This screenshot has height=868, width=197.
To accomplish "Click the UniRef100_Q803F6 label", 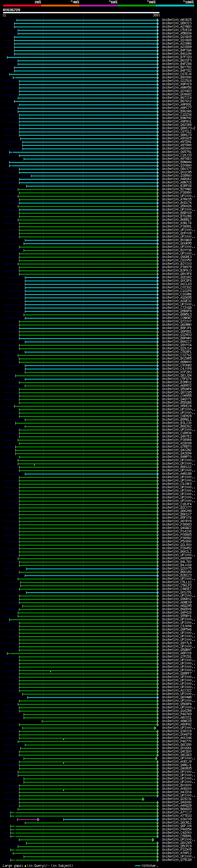I will click(x=176, y=274).
